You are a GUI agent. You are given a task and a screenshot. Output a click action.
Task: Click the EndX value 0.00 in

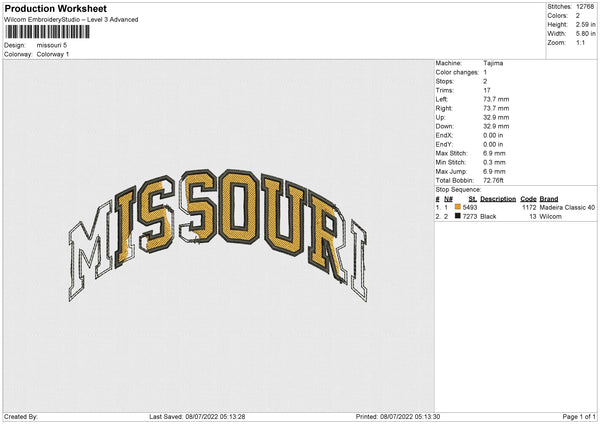click(493, 135)
